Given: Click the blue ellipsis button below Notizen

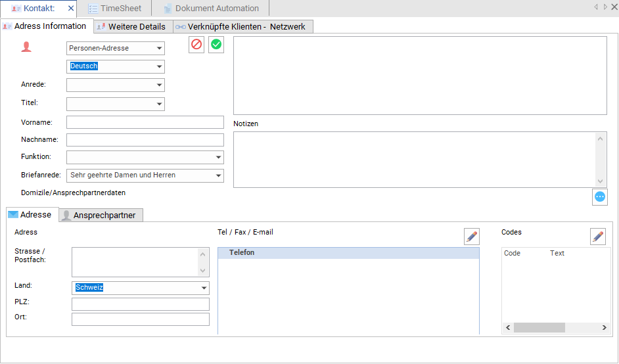Looking at the screenshot, I should [600, 196].
